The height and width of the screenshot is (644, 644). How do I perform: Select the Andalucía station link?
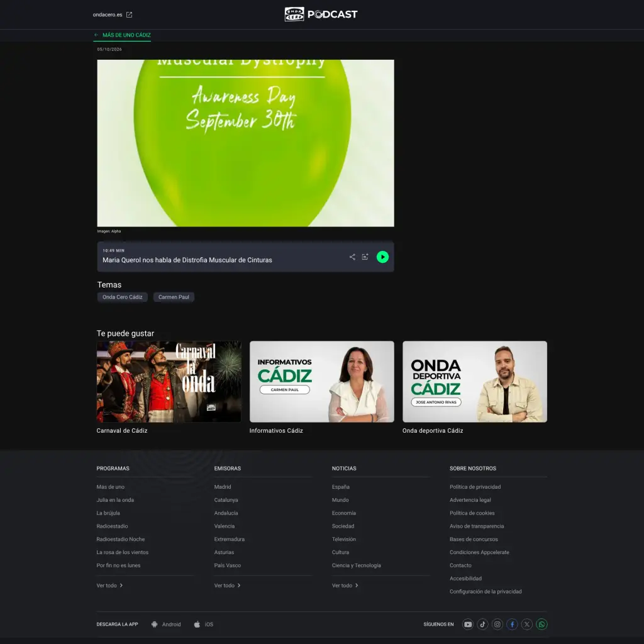226,513
